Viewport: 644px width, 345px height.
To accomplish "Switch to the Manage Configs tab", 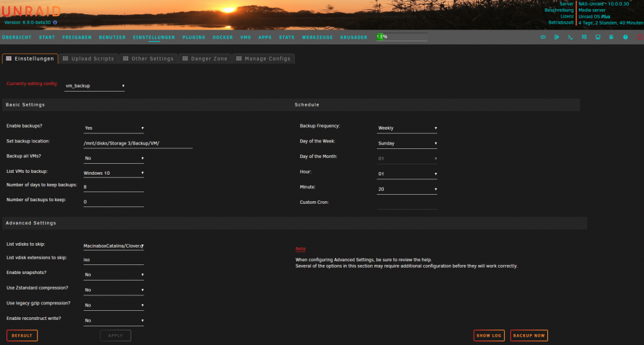I will point(263,59).
